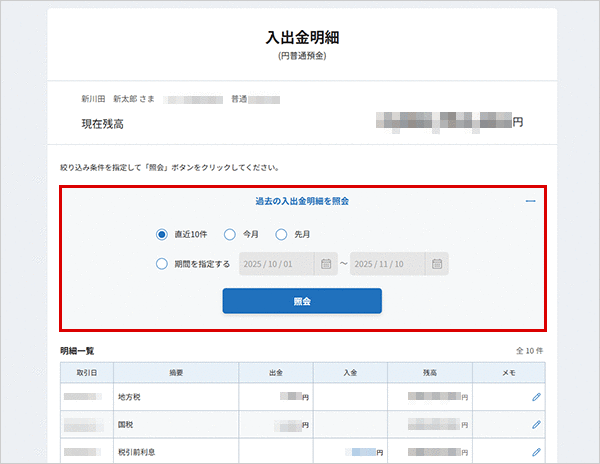The image size is (600, 464).
Task: Click the 現在残高 label
Action: click(103, 124)
